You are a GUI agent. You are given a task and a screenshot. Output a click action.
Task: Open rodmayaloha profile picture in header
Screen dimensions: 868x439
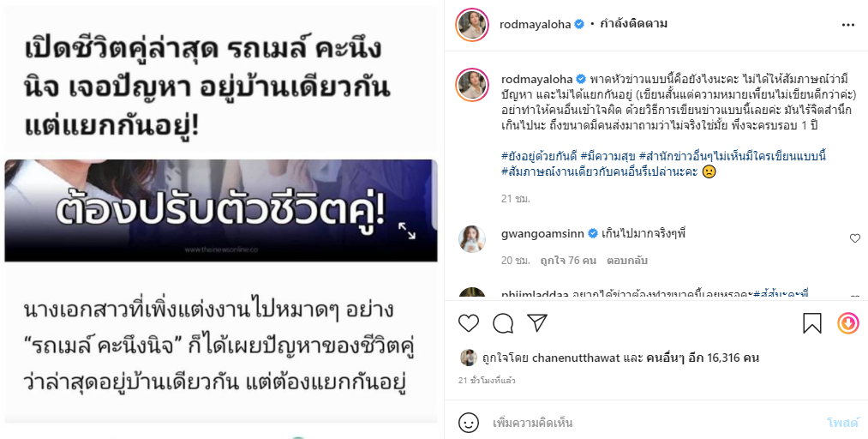point(472,25)
